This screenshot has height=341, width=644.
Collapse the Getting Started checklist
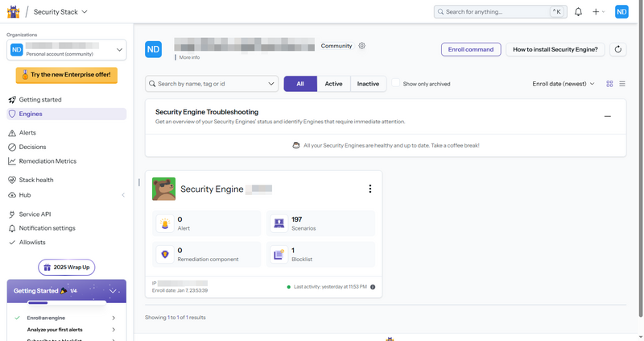click(x=113, y=291)
